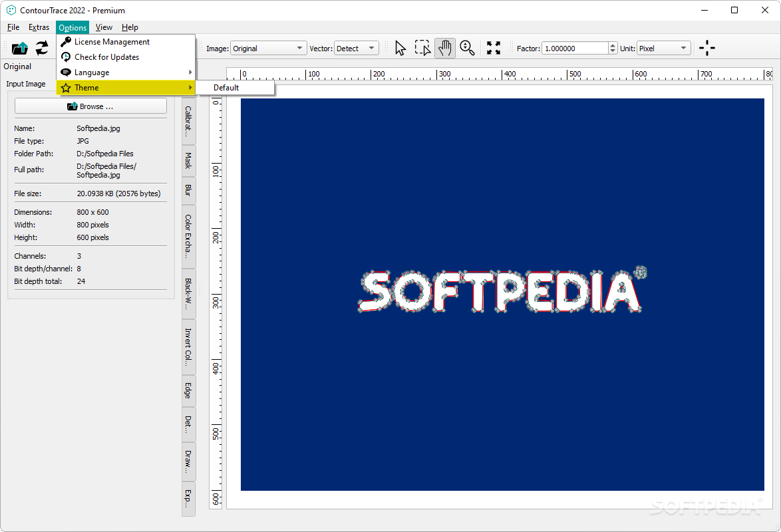Click the dimensions value 800 x 600

click(92, 212)
